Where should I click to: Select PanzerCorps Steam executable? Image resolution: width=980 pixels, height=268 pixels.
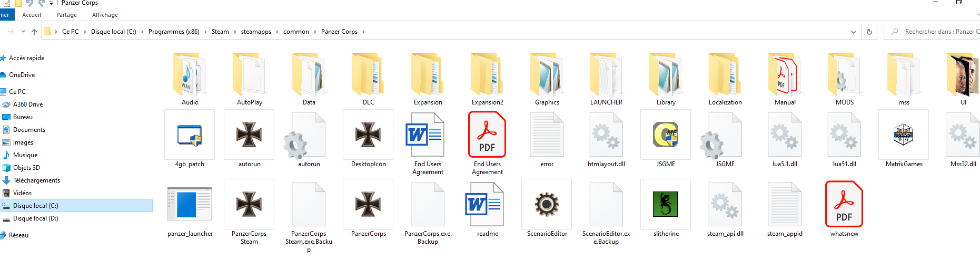point(249,213)
